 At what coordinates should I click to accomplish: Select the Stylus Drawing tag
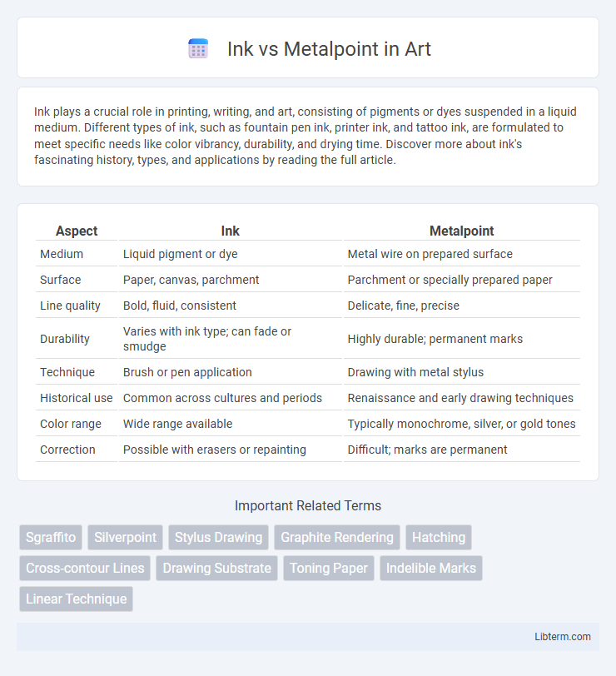(x=219, y=537)
